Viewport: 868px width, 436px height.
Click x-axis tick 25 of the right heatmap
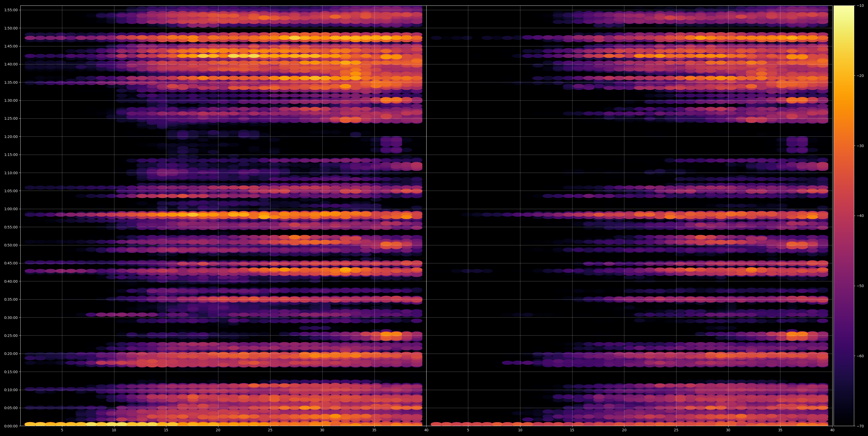tap(676, 430)
